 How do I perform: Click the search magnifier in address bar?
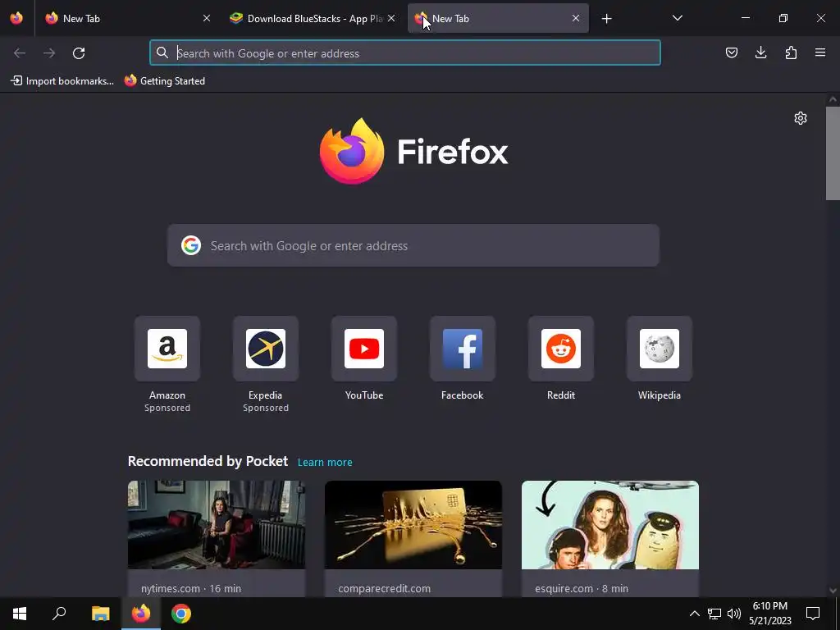[162, 52]
